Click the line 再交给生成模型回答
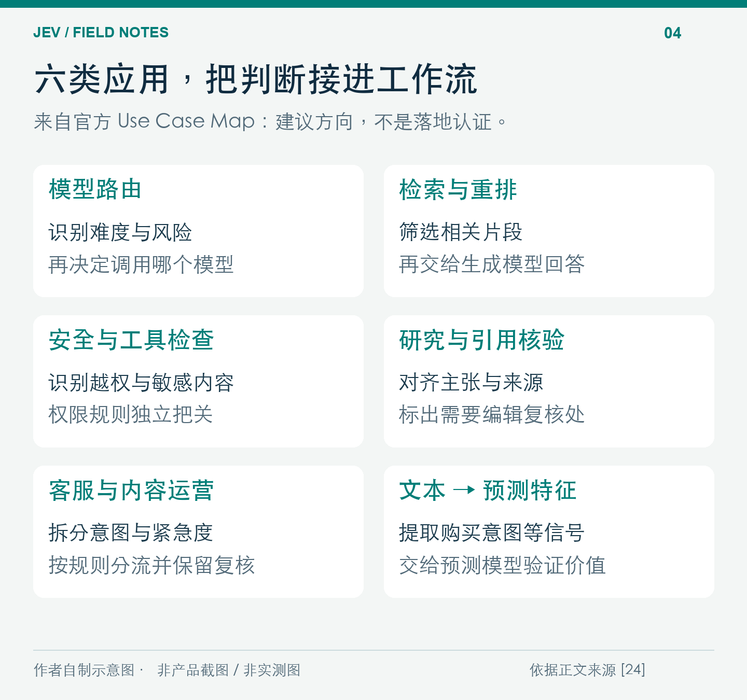747x700 pixels. [492, 264]
